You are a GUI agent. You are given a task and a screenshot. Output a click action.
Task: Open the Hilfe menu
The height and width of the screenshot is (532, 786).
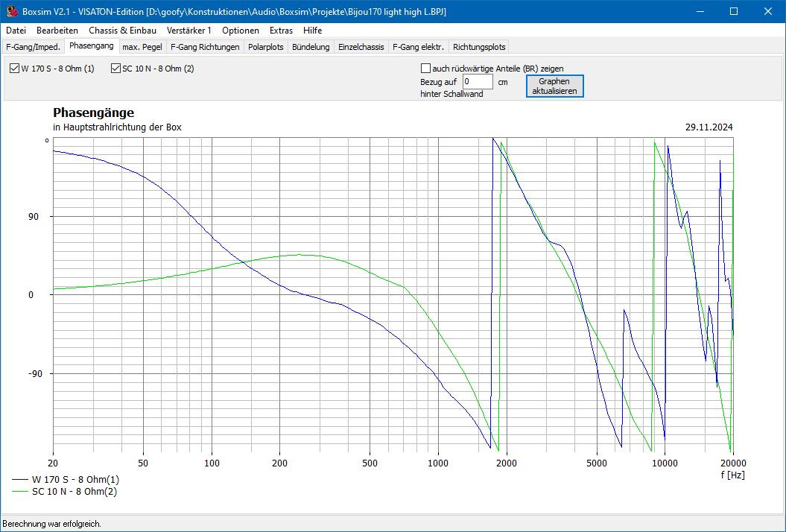[x=313, y=31]
